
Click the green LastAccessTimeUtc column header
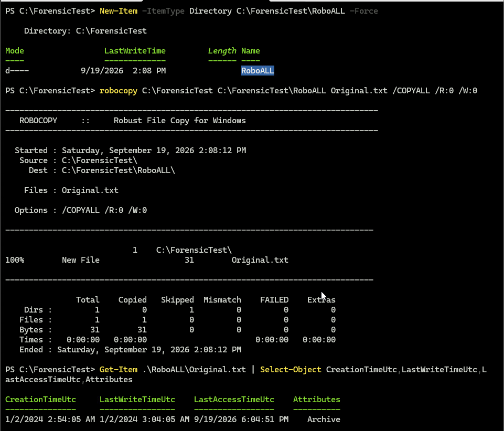pyautogui.click(x=234, y=400)
